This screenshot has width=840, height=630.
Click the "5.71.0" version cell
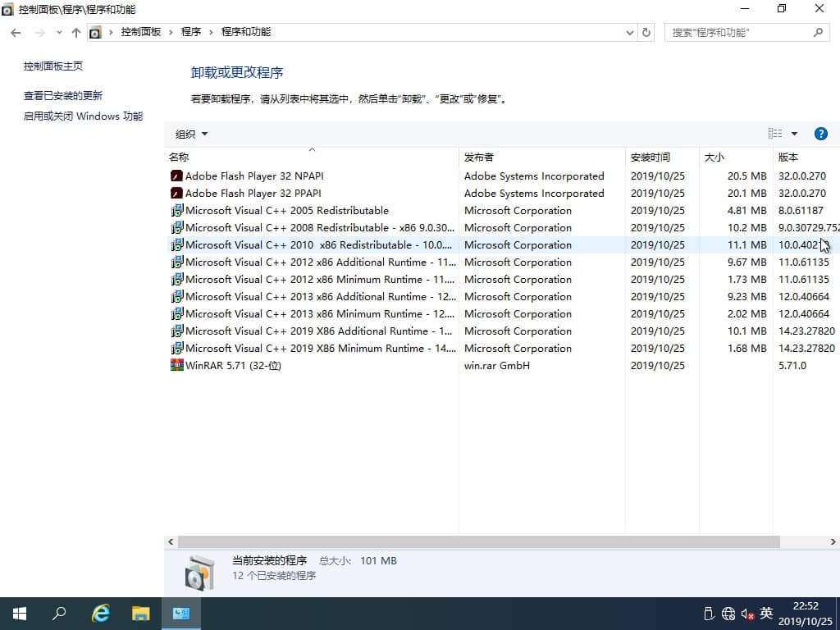792,365
